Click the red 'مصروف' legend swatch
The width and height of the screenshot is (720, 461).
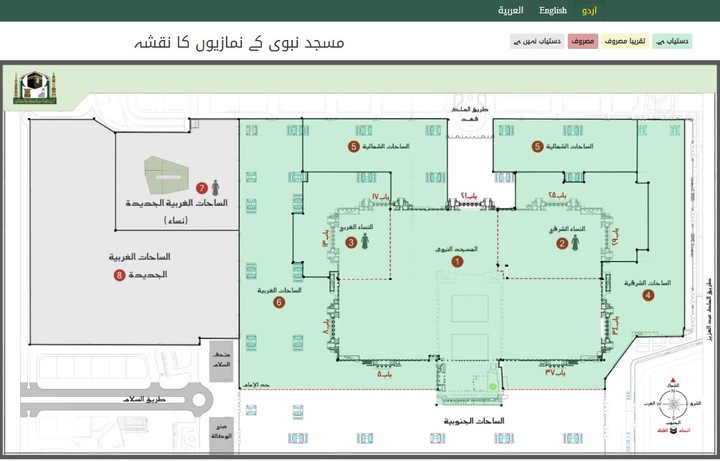point(583,41)
